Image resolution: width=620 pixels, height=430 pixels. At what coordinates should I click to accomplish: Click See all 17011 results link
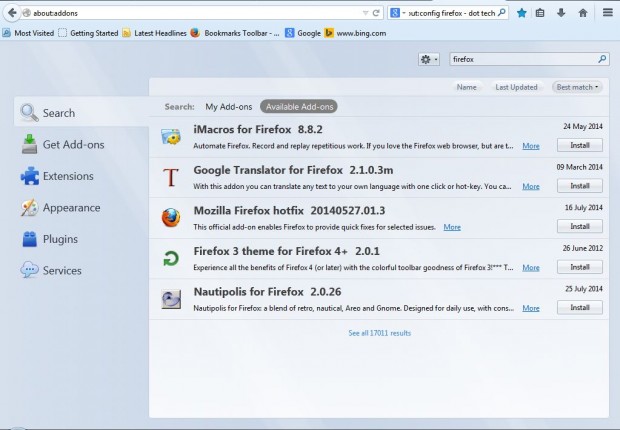(x=380, y=333)
